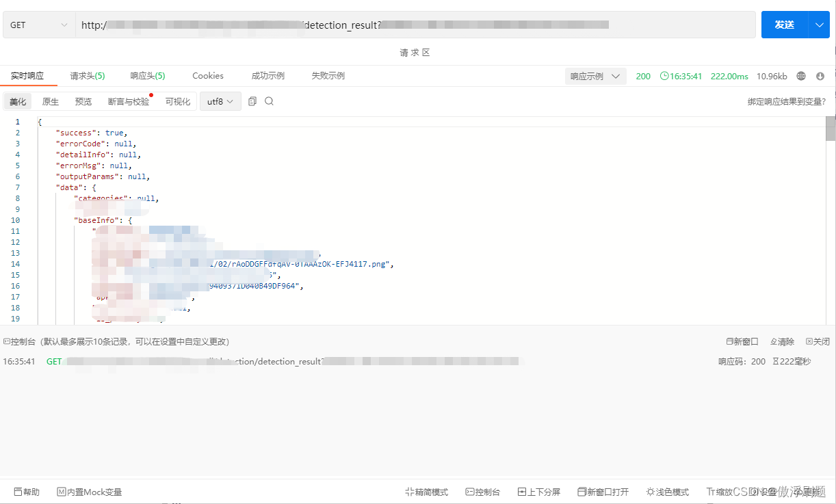Screen dimensions: 836x504
Task: Copy the response body with the copy icon
Action: pyautogui.click(x=252, y=101)
